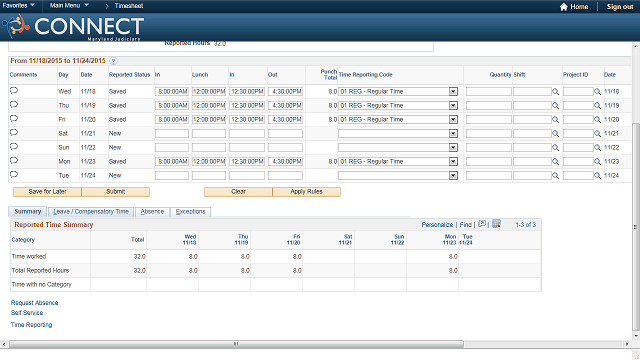
Task: Open comment bubble for Tue 11/24
Action: (14, 174)
